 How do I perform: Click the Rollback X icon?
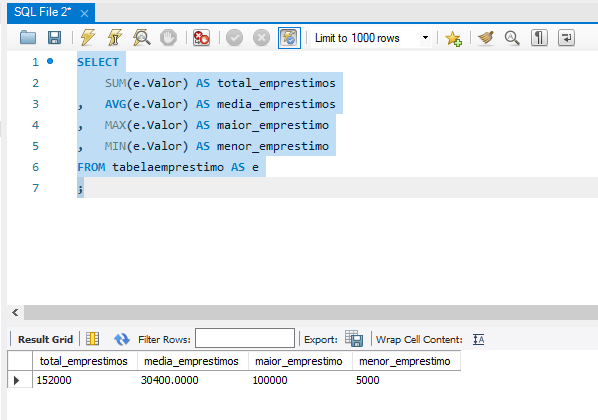[x=261, y=38]
